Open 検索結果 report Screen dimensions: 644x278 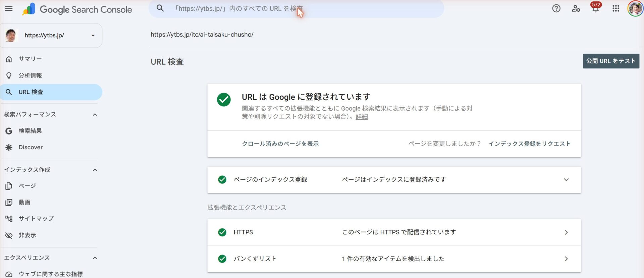51,131
